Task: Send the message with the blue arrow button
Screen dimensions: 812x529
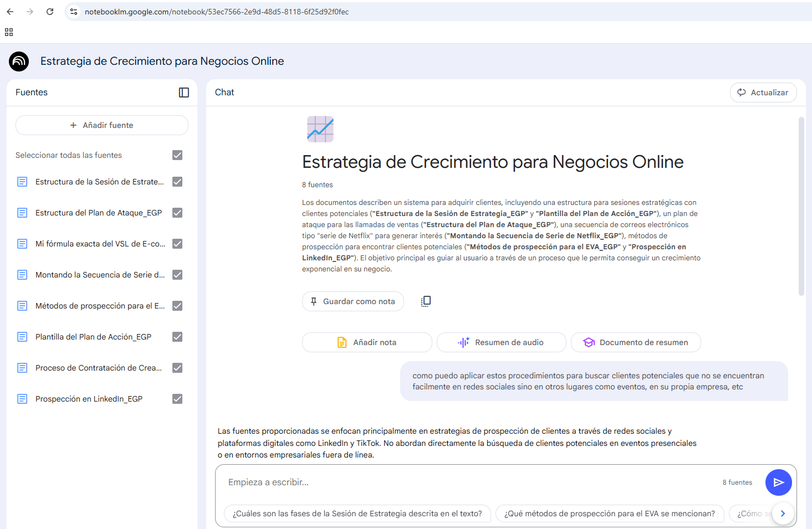Action: [x=778, y=482]
